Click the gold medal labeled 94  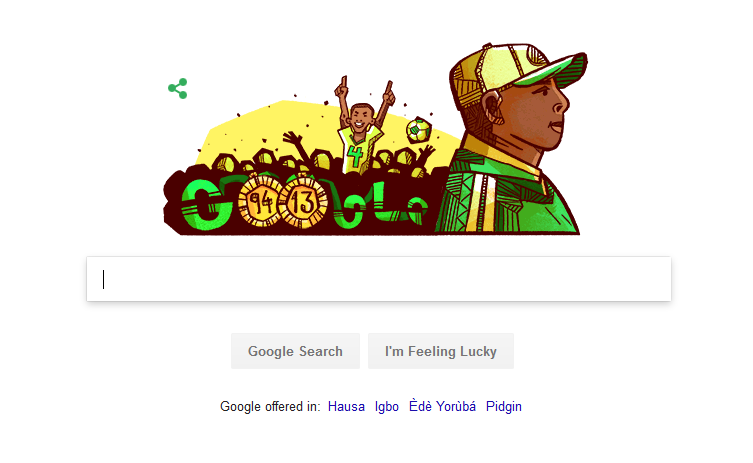pos(261,201)
